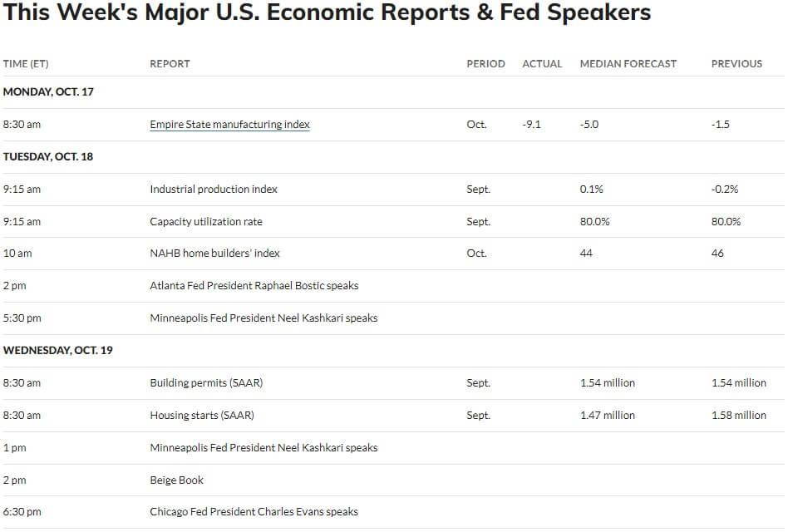Click Building permits (SAAR) entry
Image resolution: width=788 pixels, height=532 pixels.
(x=206, y=383)
